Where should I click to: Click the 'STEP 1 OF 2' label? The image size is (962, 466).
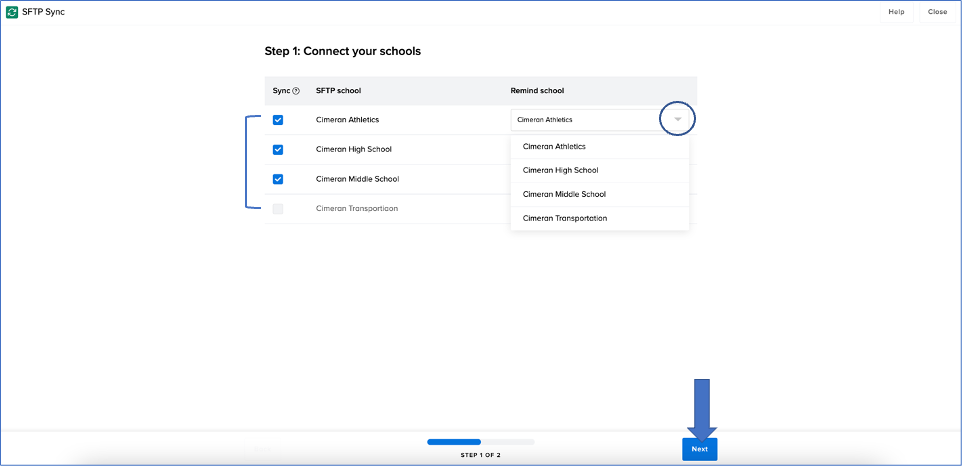(480, 455)
